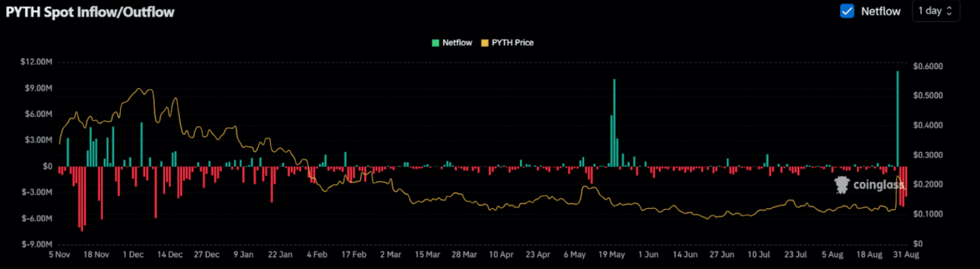Screen dimensions: 980x269
Task: Click the 17 Feb date label
Action: pos(354,255)
